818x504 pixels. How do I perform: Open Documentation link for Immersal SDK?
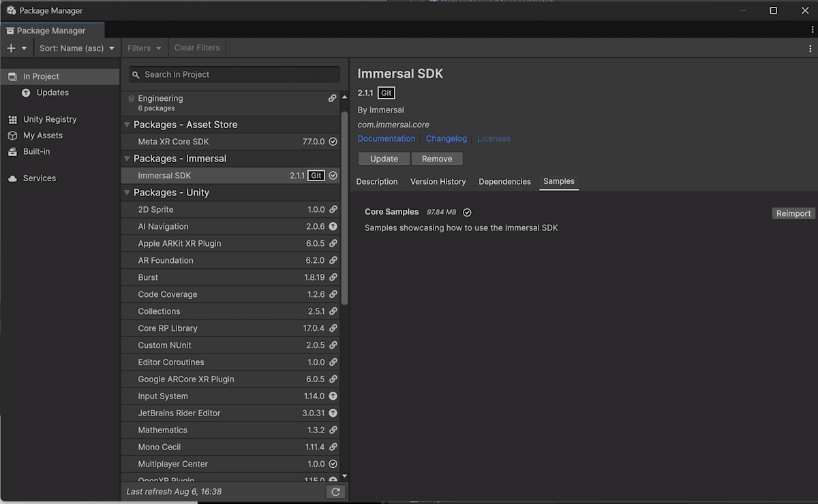click(387, 138)
